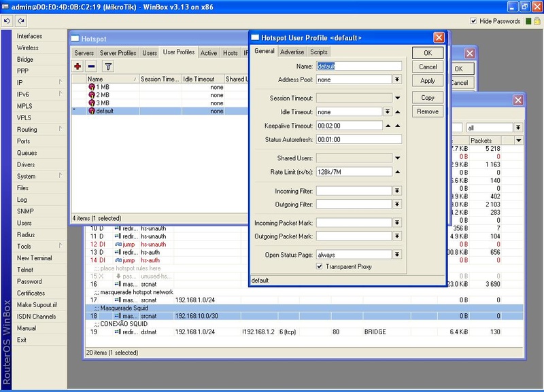The height and width of the screenshot is (392, 544).
Task: Open the Active tab in Hotspot
Action: [x=209, y=53]
